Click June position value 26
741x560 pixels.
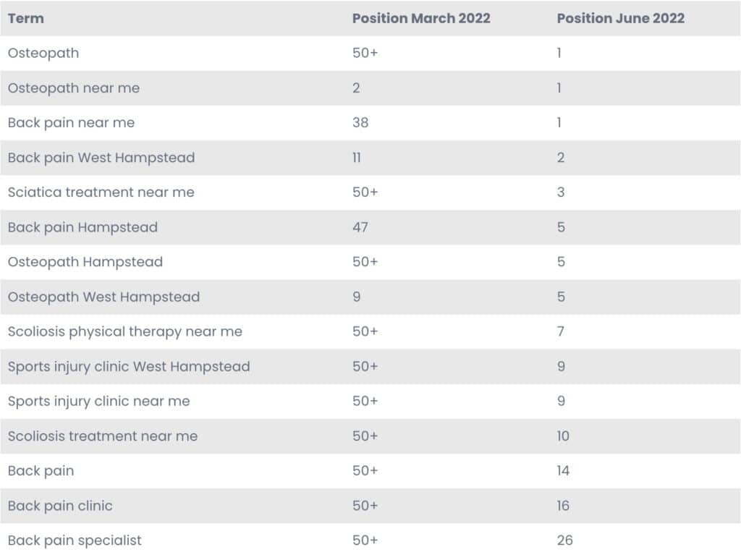point(564,540)
